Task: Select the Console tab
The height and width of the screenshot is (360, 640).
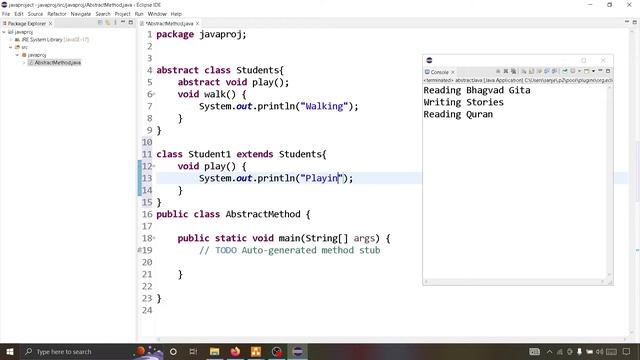Action: click(x=437, y=72)
